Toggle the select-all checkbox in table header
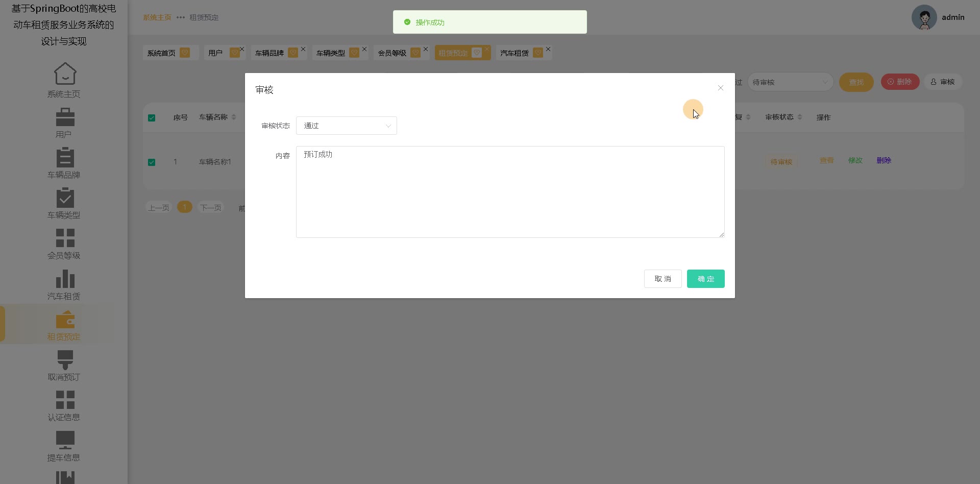Screen dimensions: 980x484 152,118
